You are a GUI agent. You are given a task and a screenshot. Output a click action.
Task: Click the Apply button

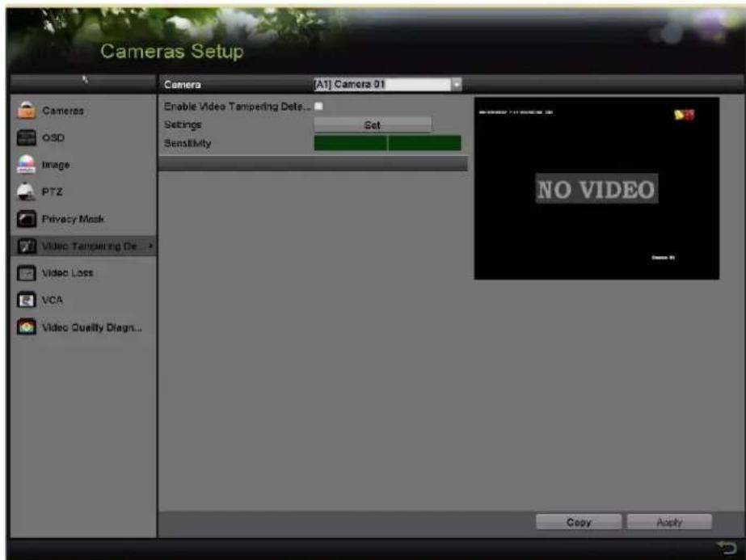[x=669, y=522]
